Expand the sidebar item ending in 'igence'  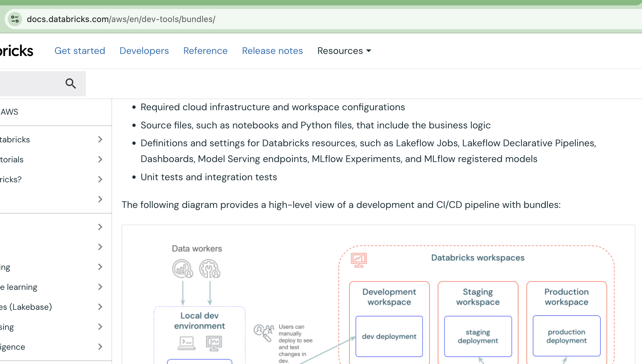[100, 347]
